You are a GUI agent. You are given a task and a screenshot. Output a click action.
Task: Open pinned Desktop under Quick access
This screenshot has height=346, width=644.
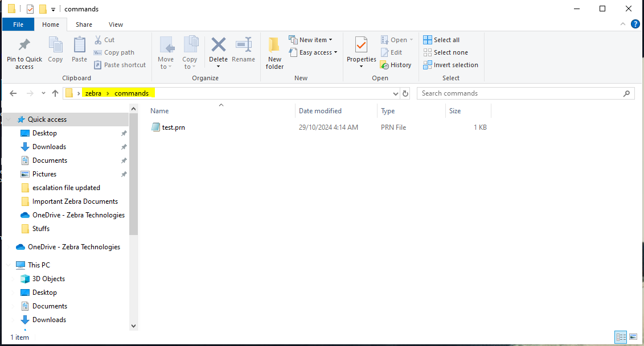[x=45, y=133]
